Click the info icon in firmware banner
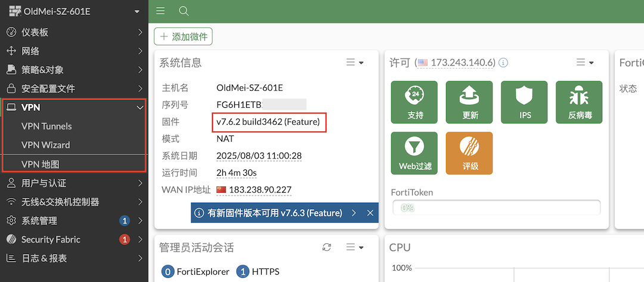This screenshot has height=282, width=644. [199, 213]
